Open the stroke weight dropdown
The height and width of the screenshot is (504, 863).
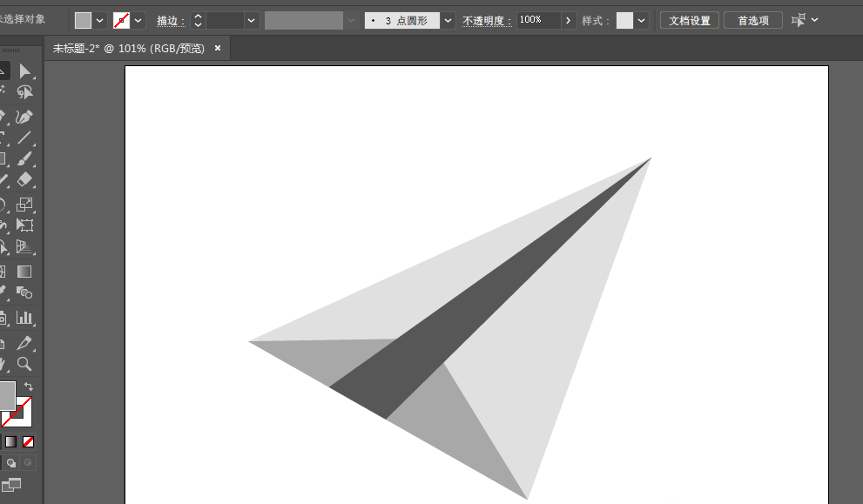click(x=252, y=20)
